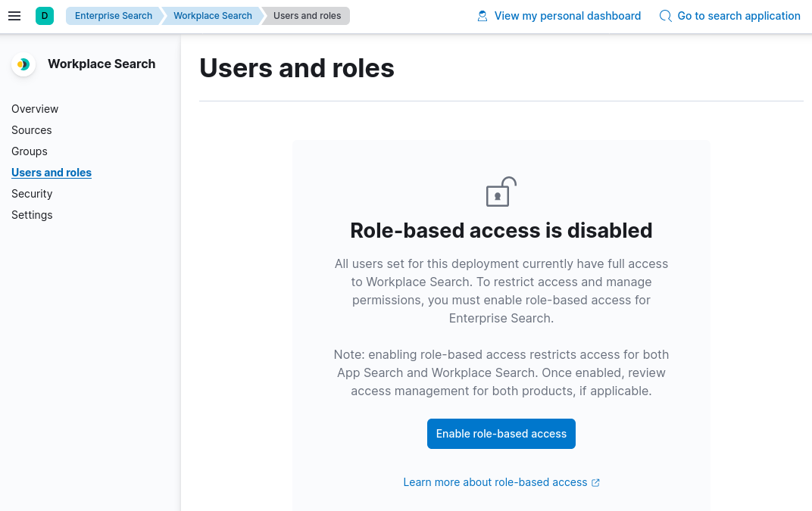Open "Learn more about role-based access"
Screen dimensions: 812x511
click(x=495, y=482)
